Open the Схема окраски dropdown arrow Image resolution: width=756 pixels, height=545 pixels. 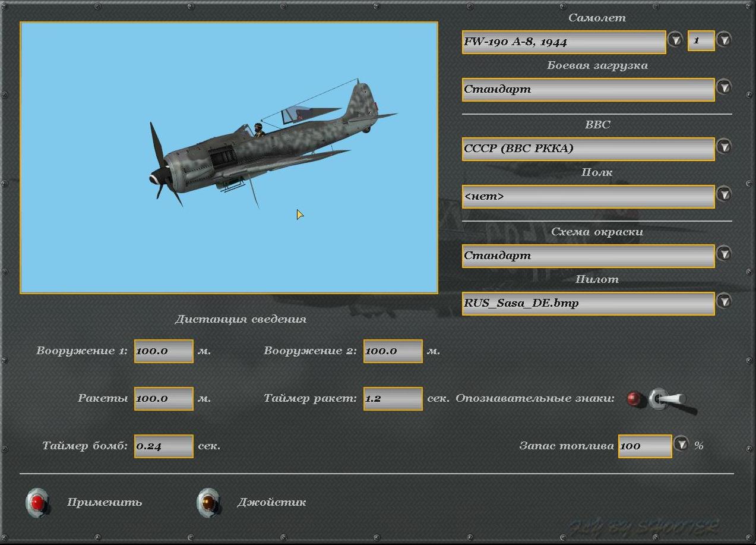[723, 254]
